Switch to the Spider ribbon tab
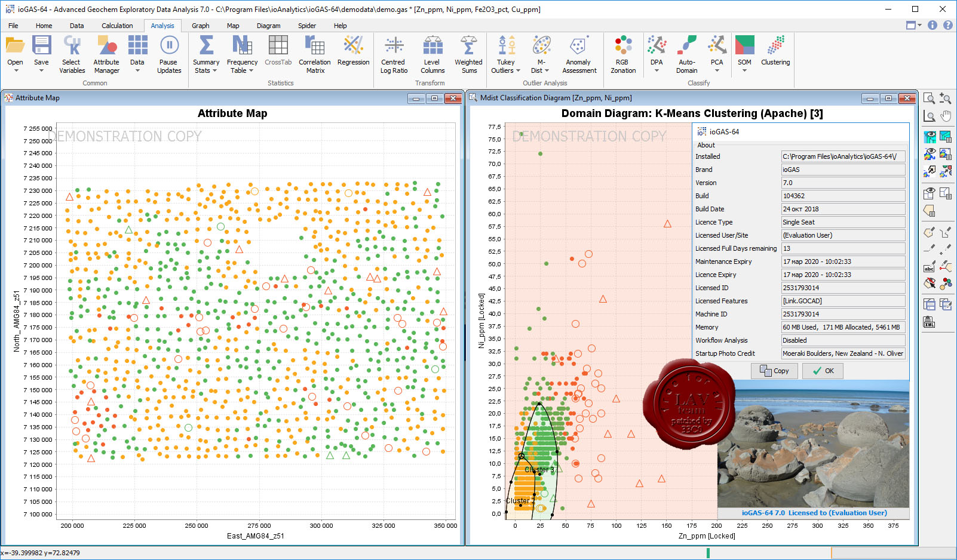 [307, 26]
